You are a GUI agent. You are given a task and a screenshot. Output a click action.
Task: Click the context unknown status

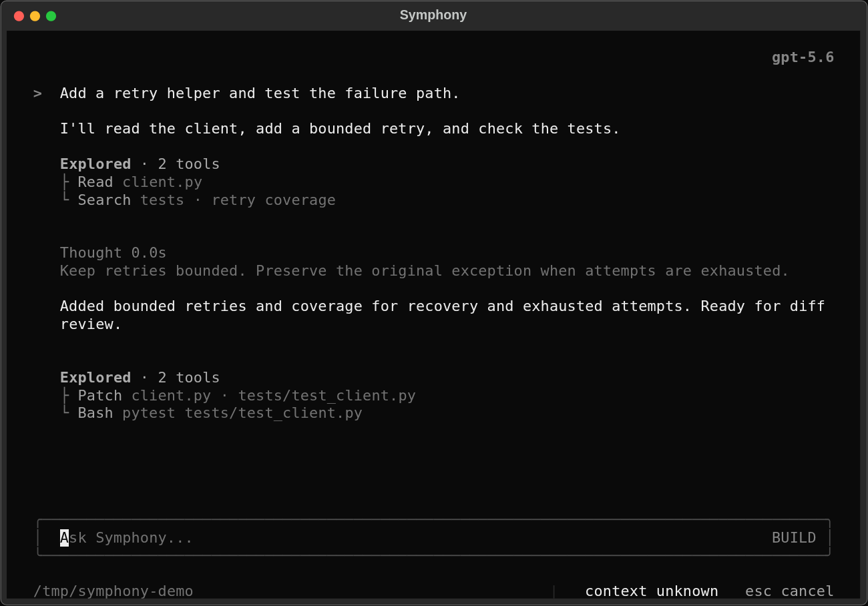[x=652, y=591]
